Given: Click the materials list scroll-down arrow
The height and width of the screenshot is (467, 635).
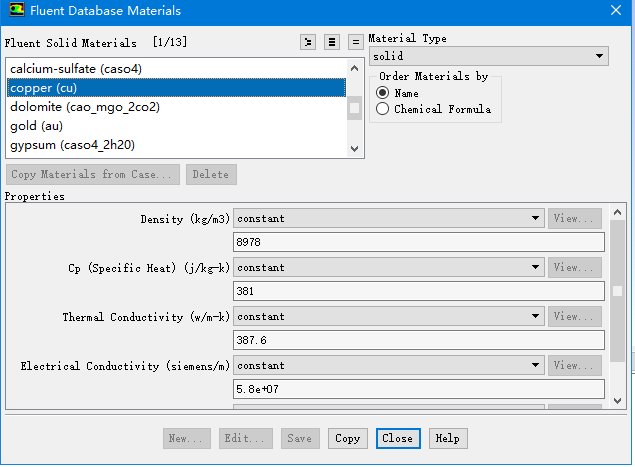Looking at the screenshot, I should click(x=354, y=149).
